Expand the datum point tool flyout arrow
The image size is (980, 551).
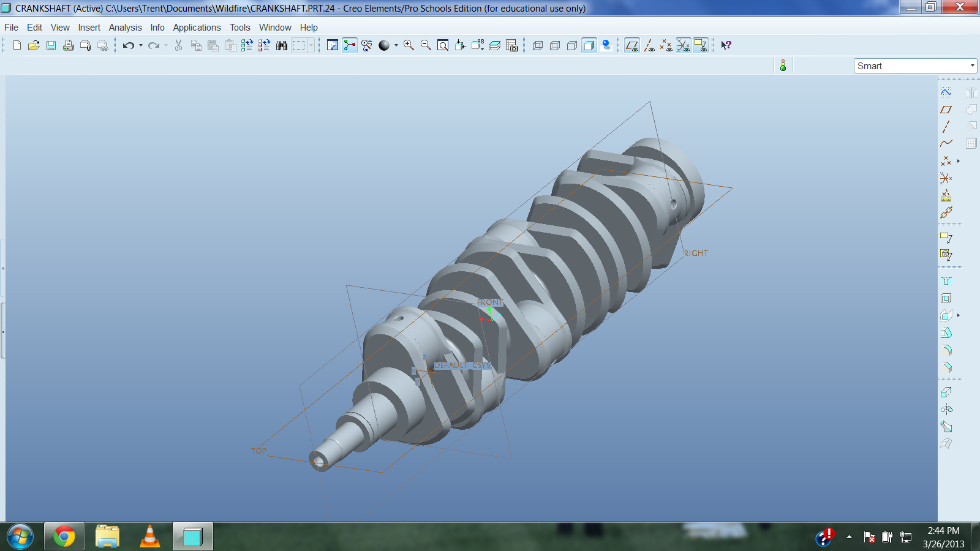point(959,161)
